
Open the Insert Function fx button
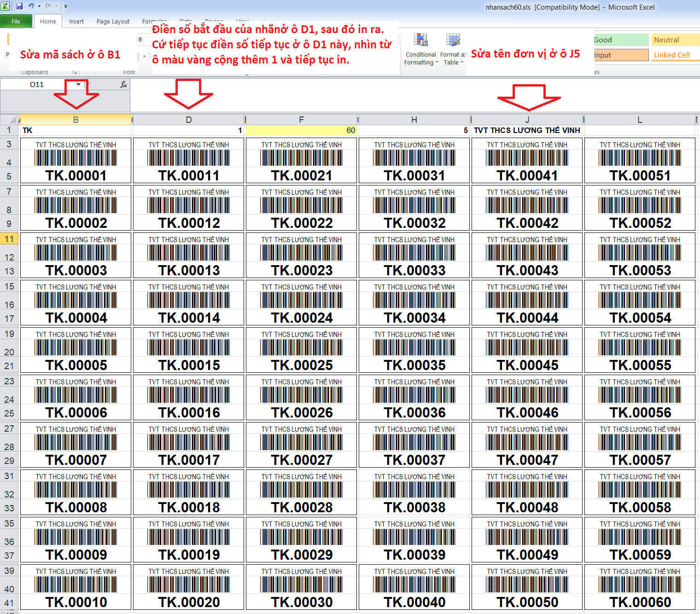click(x=123, y=84)
